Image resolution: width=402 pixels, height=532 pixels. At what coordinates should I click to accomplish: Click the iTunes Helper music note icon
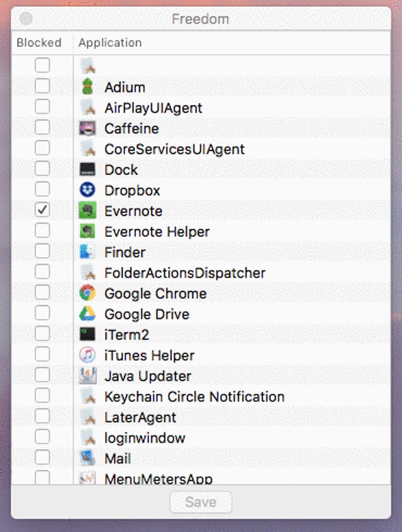pos(88,355)
